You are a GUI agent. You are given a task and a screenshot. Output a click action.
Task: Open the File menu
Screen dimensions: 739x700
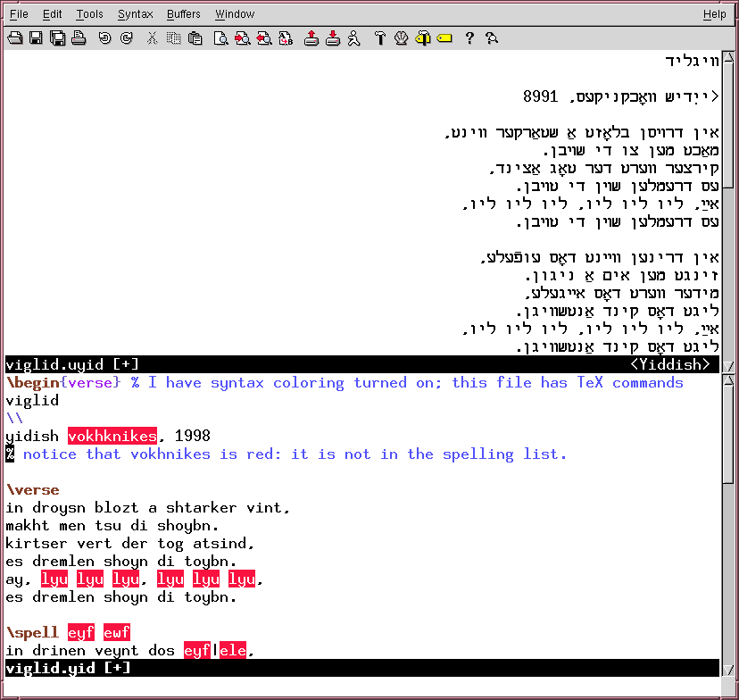click(19, 14)
